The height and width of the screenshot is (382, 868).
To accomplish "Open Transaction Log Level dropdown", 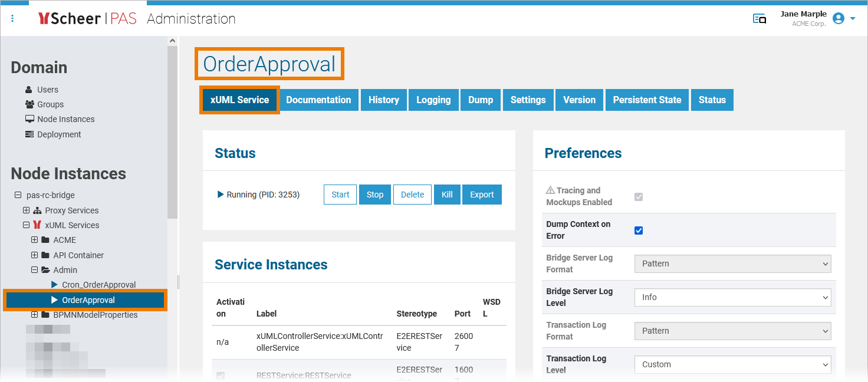I will point(733,364).
